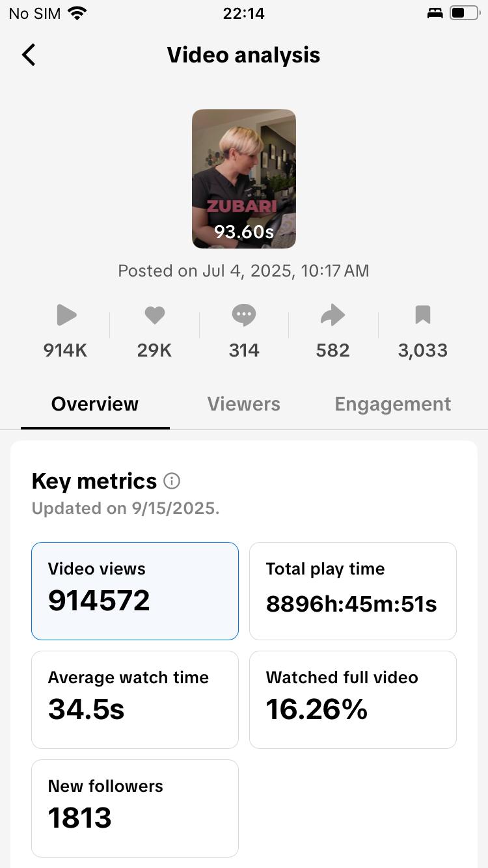This screenshot has width=488, height=868.
Task: Tap the comments bubble icon
Action: pos(244,316)
